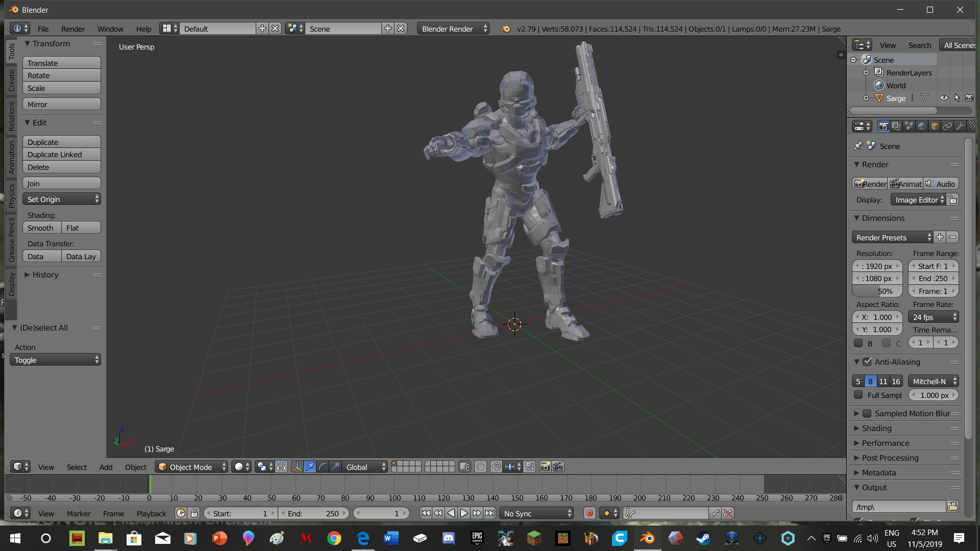Switch to the Create tab
The height and width of the screenshot is (551, 980).
(11, 80)
